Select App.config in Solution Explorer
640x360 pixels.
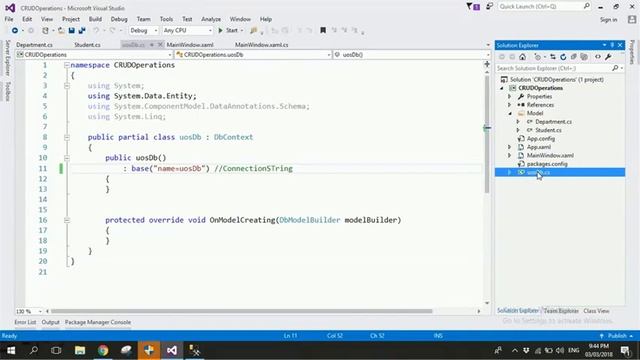[x=541, y=139]
